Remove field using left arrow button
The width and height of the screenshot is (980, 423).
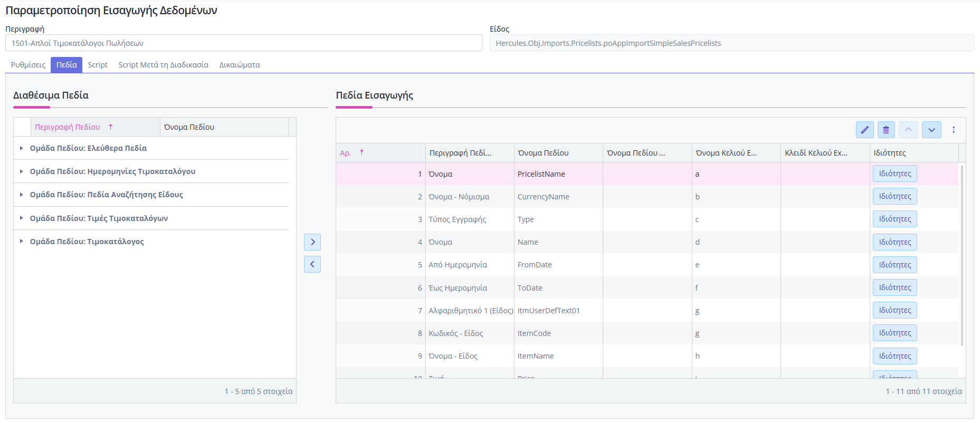click(x=312, y=264)
